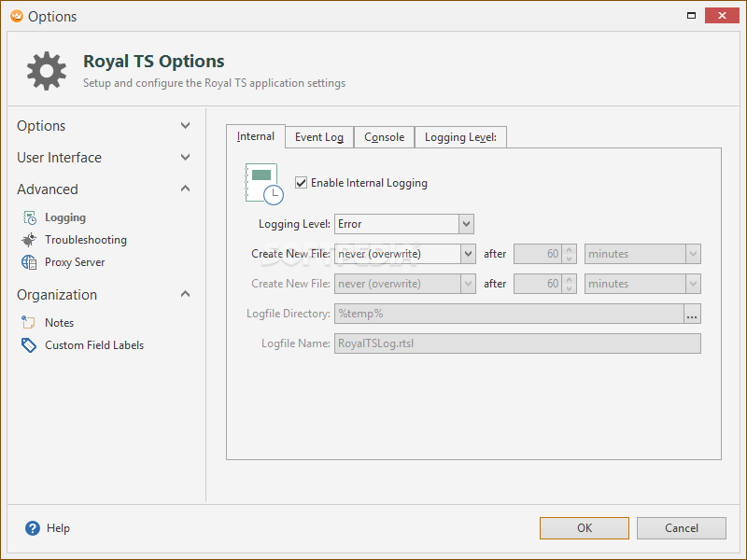Click the Notes sticky note icon
This screenshot has height=560, width=747.
point(28,322)
